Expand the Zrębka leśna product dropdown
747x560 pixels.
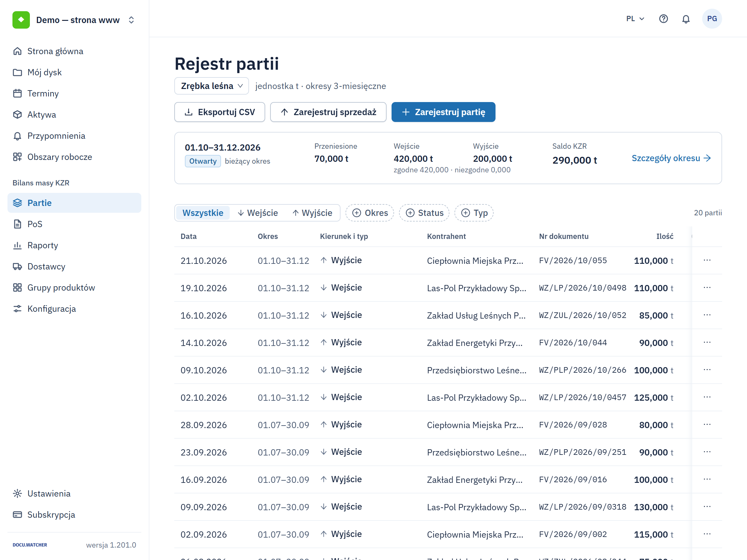pyautogui.click(x=212, y=86)
